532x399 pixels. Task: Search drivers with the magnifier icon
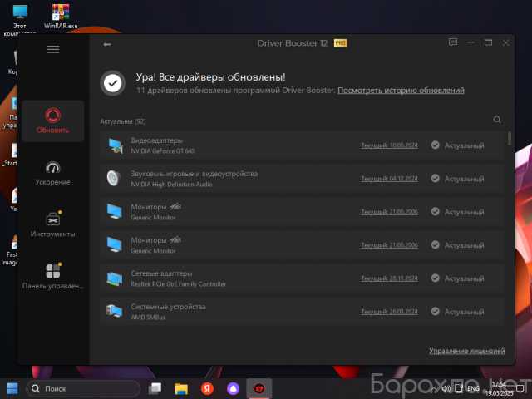click(x=497, y=120)
